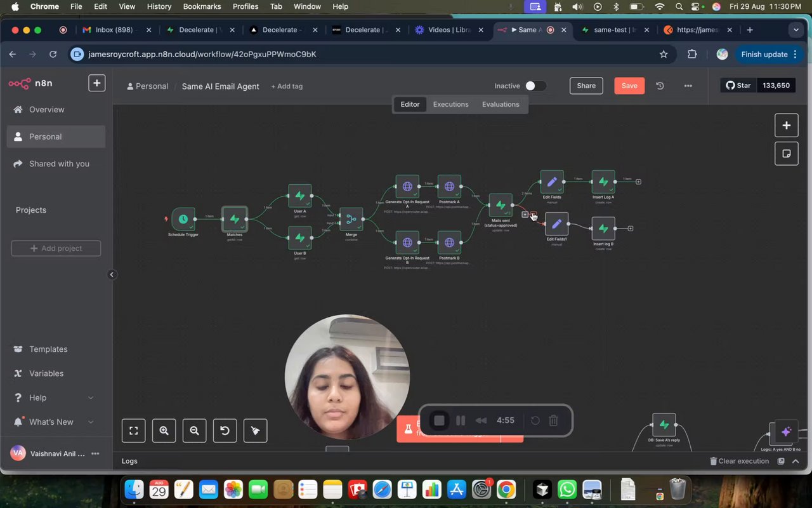Tidy up the workflow nodes
This screenshot has width=812, height=508.
coord(255,431)
